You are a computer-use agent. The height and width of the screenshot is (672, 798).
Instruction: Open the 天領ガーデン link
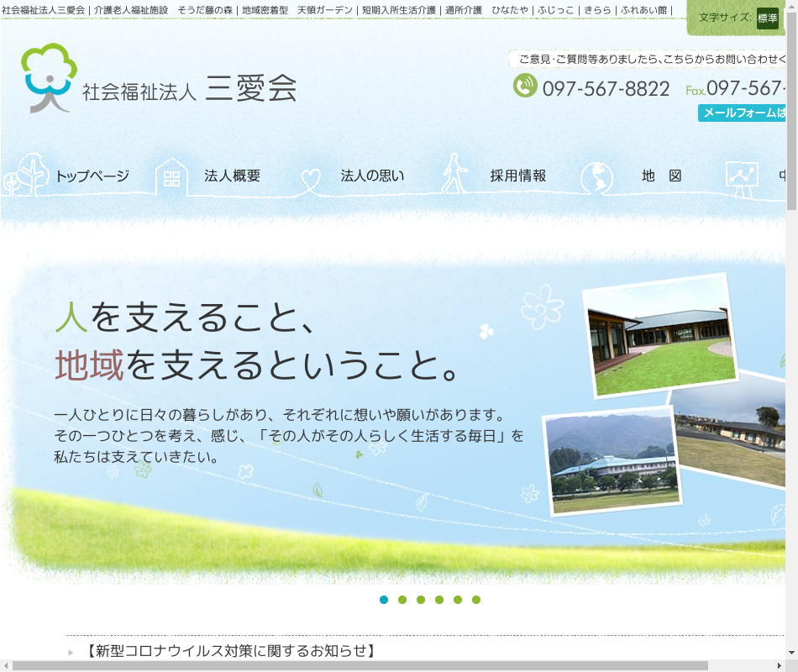pos(324,10)
